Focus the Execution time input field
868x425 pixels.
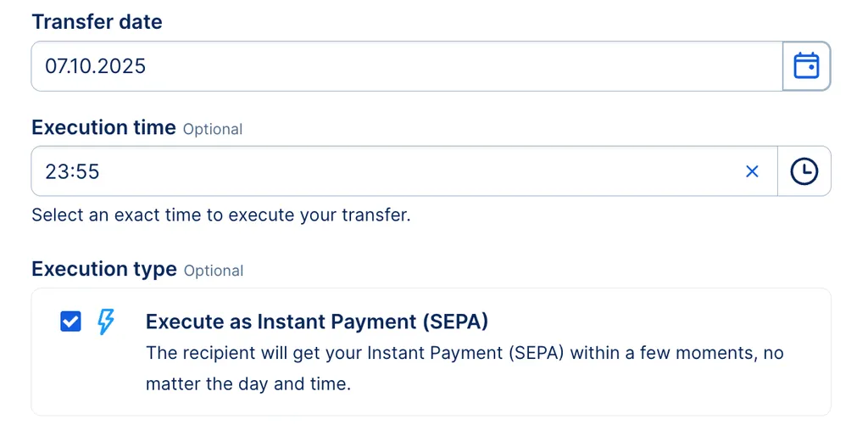tap(381, 171)
